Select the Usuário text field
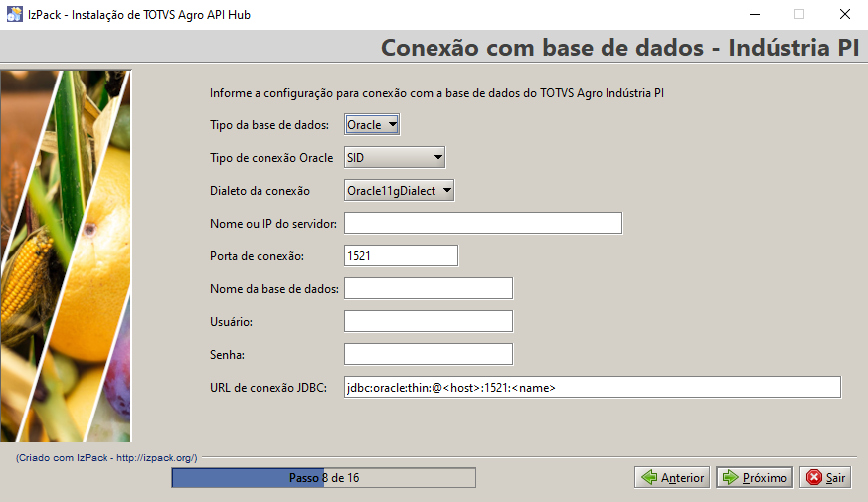The width and height of the screenshot is (868, 502). tap(428, 321)
